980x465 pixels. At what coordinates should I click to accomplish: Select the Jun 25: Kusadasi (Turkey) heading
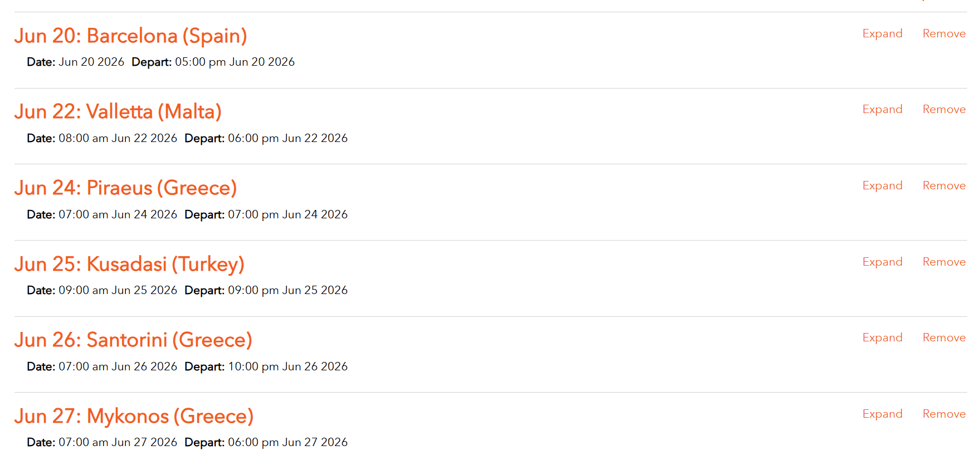click(x=129, y=264)
